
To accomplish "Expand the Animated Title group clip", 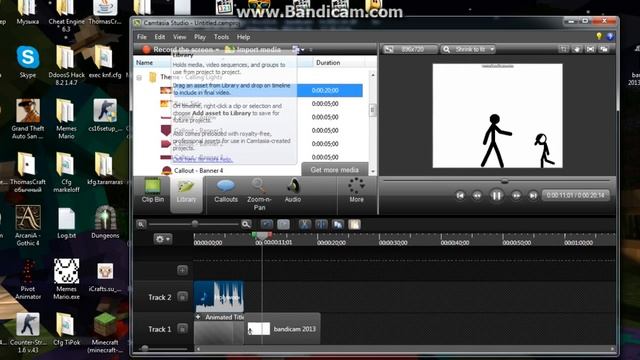I will (198, 317).
